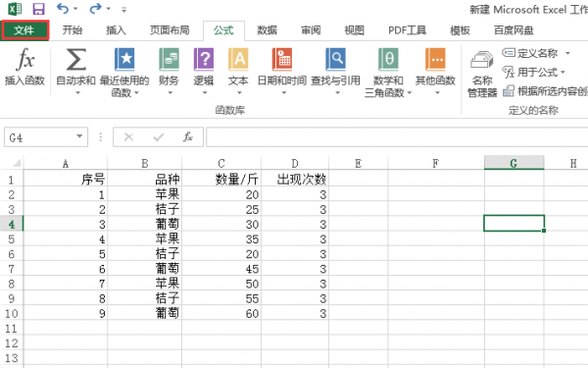Click Define Name (定义名称) button
Viewport: 588px width, 368px height.
[x=530, y=53]
